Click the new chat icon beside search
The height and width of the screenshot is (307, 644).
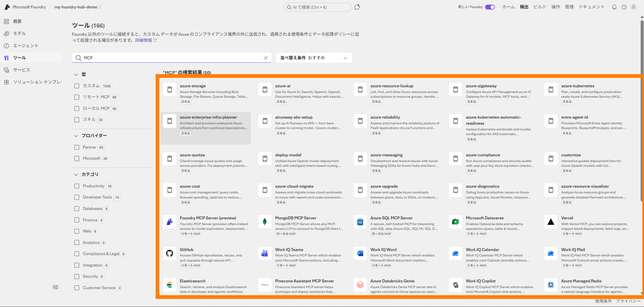pyautogui.click(x=357, y=7)
